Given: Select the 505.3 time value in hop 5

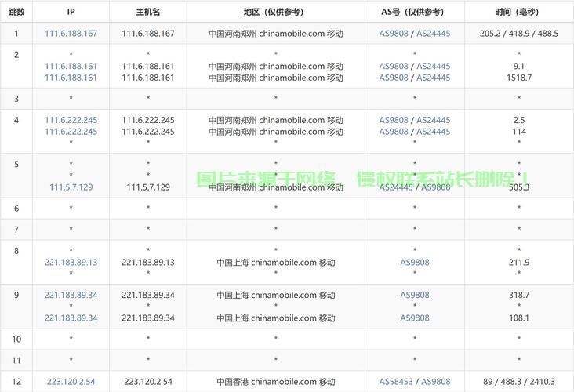Looking at the screenshot, I should pos(518,187).
